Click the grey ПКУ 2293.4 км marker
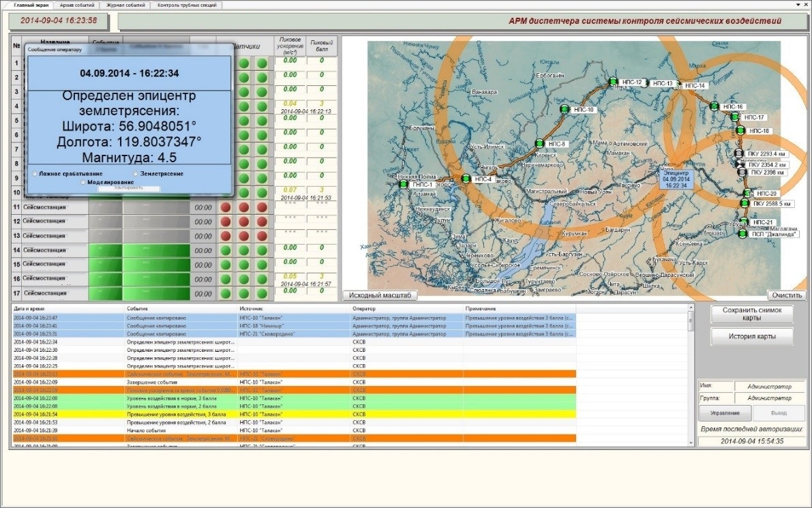This screenshot has height=508, width=812. point(739,153)
